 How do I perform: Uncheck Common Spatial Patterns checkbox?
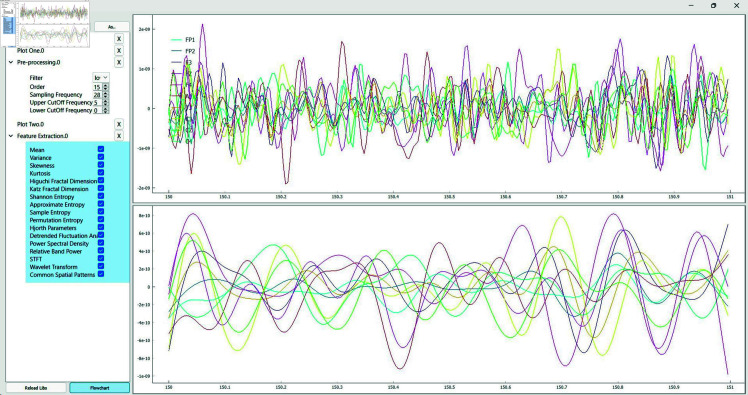pyautogui.click(x=101, y=274)
